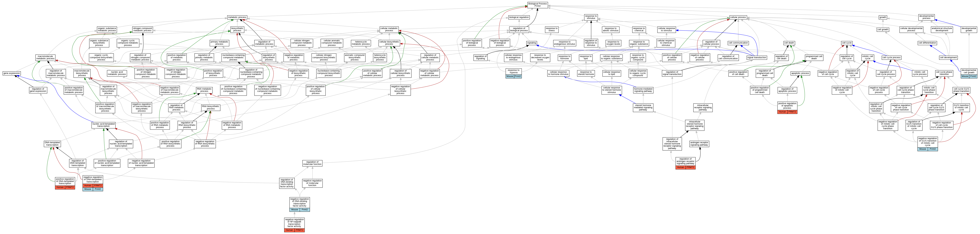The image size is (980, 234).
Task: Select 'response to hypoxia' node
Action: 514,71
